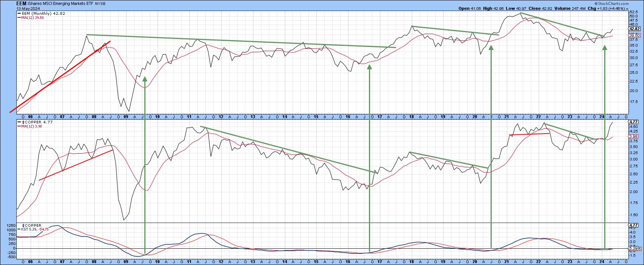Click the 06 year label on bottom axis
The width and height of the screenshot is (644, 265).
point(31,261)
